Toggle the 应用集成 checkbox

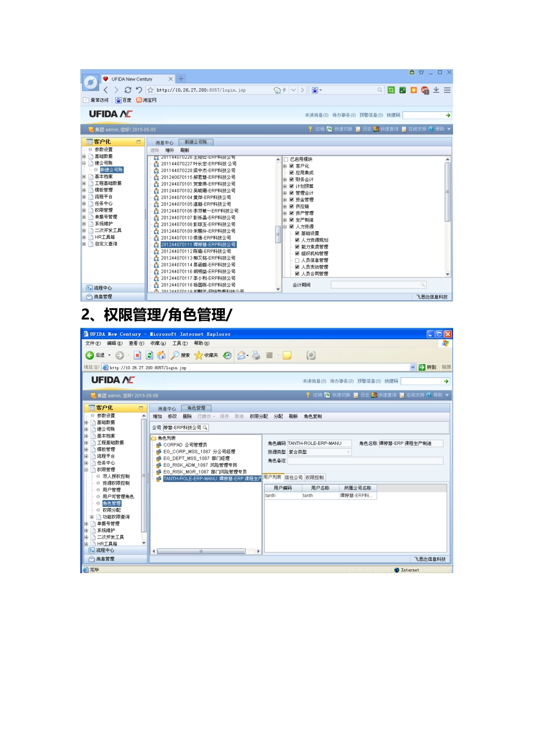(292, 173)
